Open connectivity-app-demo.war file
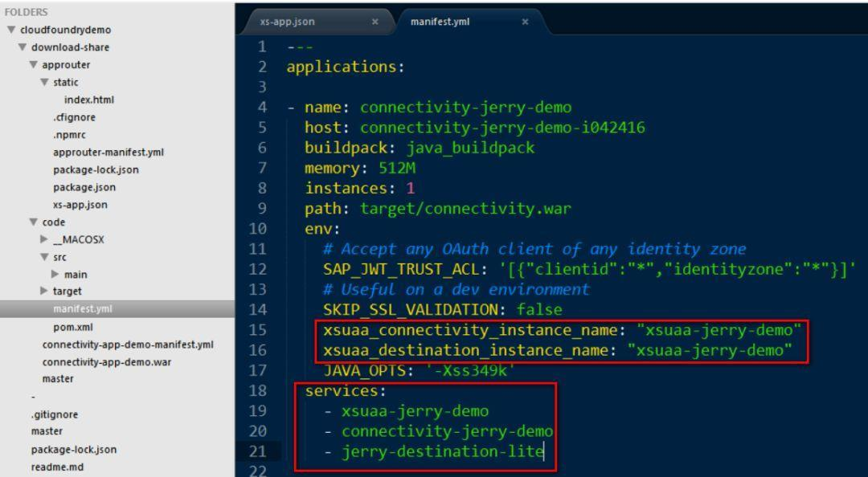The width and height of the screenshot is (868, 477). (x=107, y=362)
